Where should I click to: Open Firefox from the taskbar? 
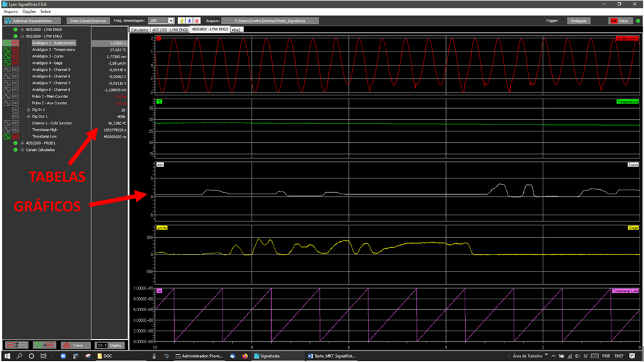245,356
